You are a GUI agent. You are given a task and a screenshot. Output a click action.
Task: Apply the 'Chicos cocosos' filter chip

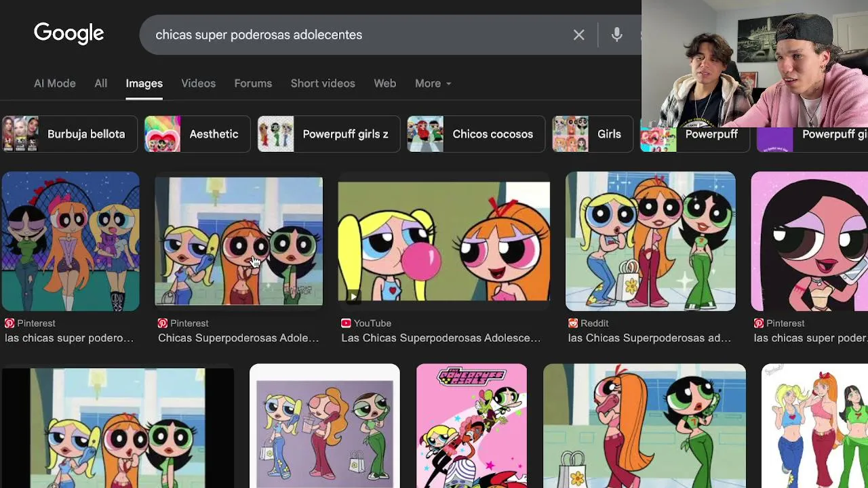pyautogui.click(x=476, y=134)
